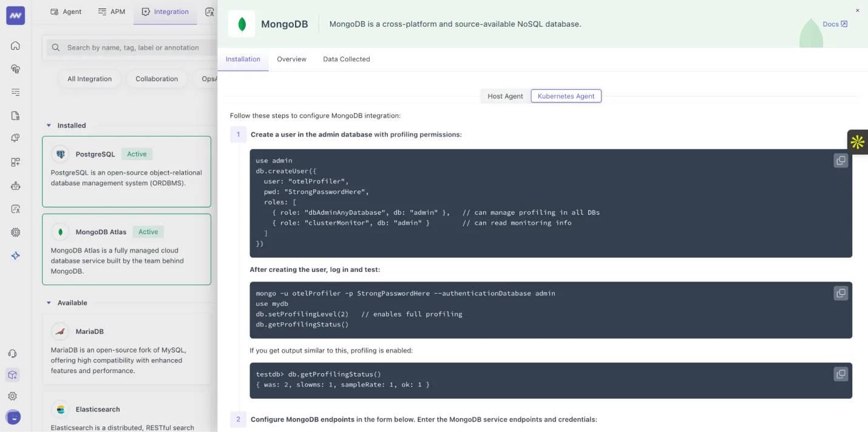Screen dimensions: 868x432
Task: Select the Kubernetes Agent option
Action: 566,96
